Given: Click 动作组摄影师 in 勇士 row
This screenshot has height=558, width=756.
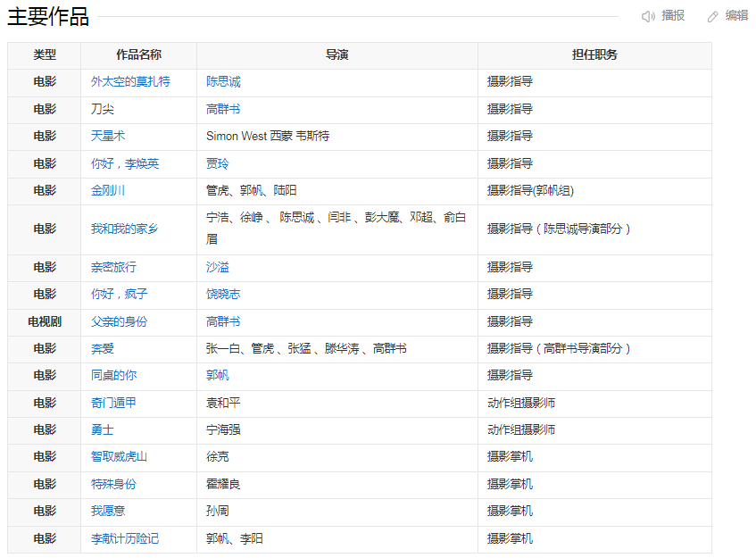Looking at the screenshot, I should coord(521,429).
